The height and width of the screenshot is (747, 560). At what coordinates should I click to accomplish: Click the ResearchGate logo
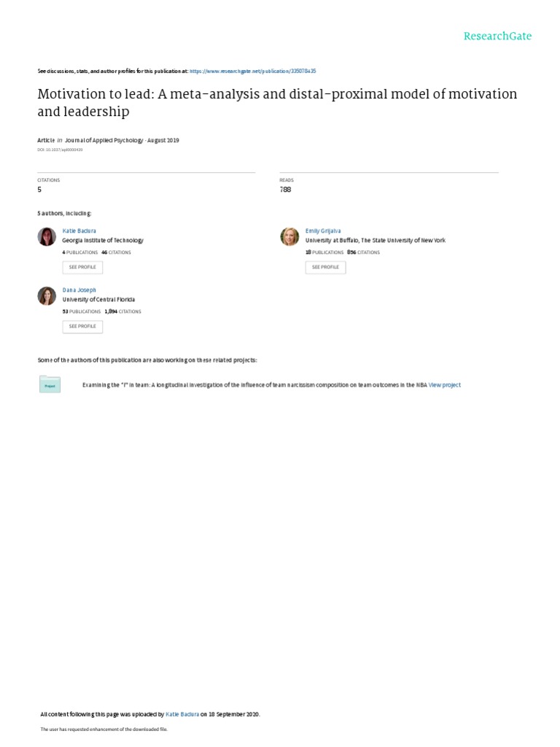[498, 36]
